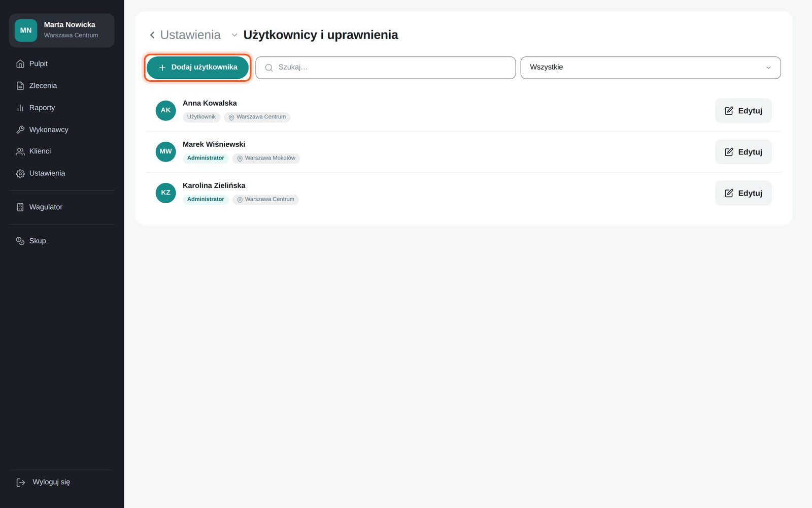The width and height of the screenshot is (812, 508).
Task: Click the name Anna Kowalska
Action: click(x=210, y=103)
